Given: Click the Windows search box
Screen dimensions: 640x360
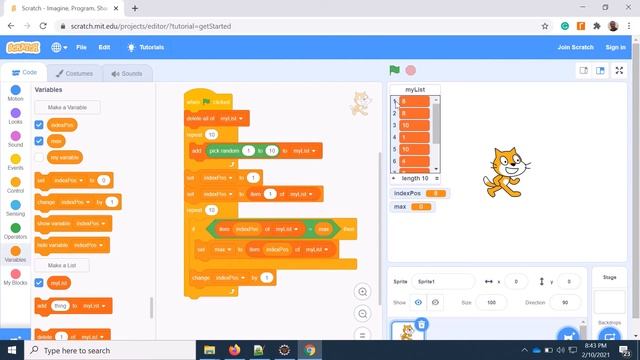Looking at the screenshot, I should pos(110,350).
